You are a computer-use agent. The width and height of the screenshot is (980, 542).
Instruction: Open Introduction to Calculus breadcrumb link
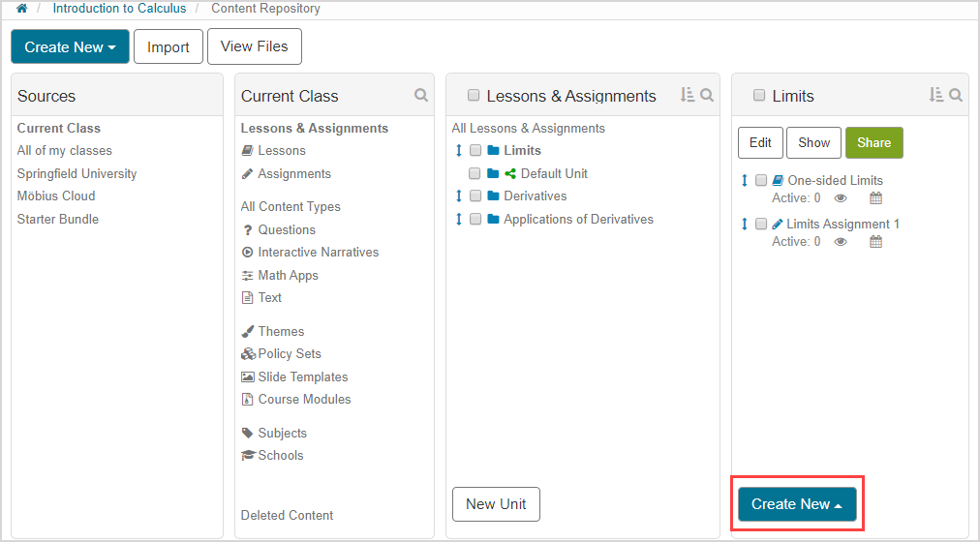point(119,9)
